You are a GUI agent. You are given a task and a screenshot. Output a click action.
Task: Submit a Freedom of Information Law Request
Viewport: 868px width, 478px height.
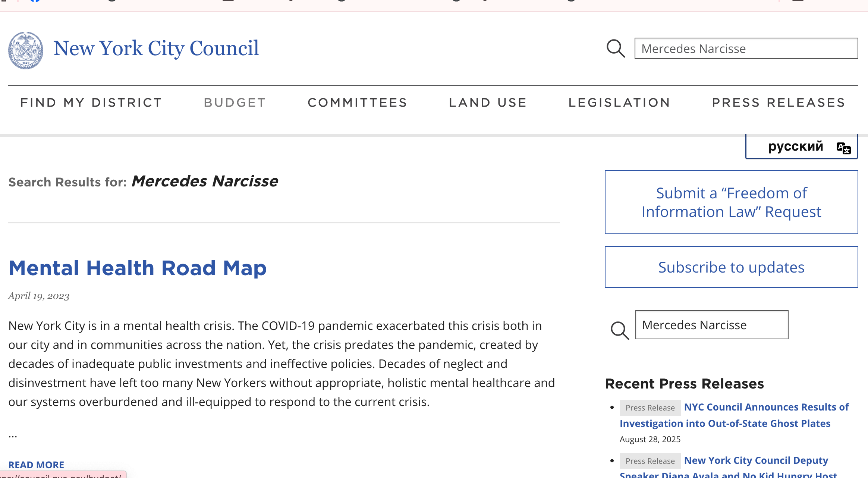731,202
